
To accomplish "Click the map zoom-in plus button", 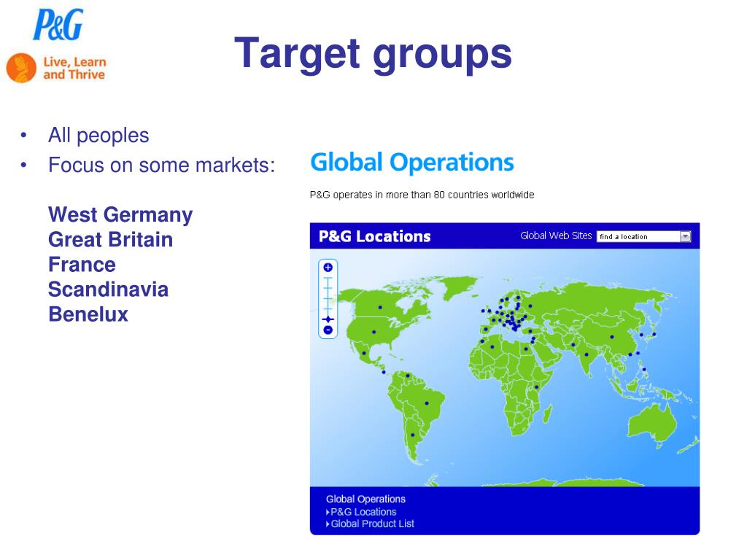I will tap(328, 267).
